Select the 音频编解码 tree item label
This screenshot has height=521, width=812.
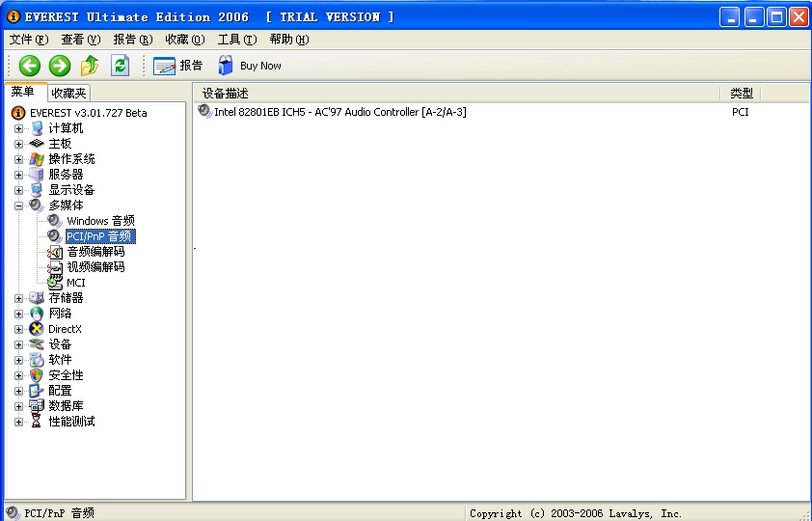click(96, 252)
